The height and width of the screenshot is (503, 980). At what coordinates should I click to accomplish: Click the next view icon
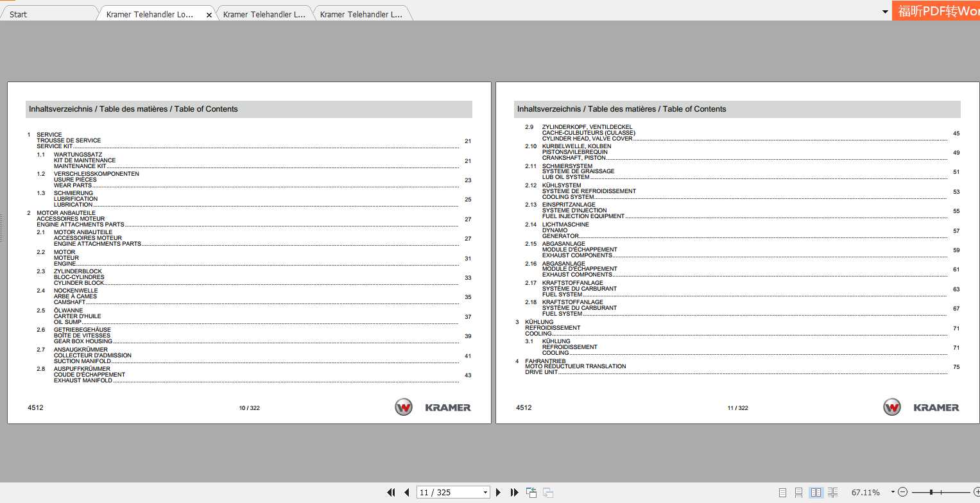(548, 493)
